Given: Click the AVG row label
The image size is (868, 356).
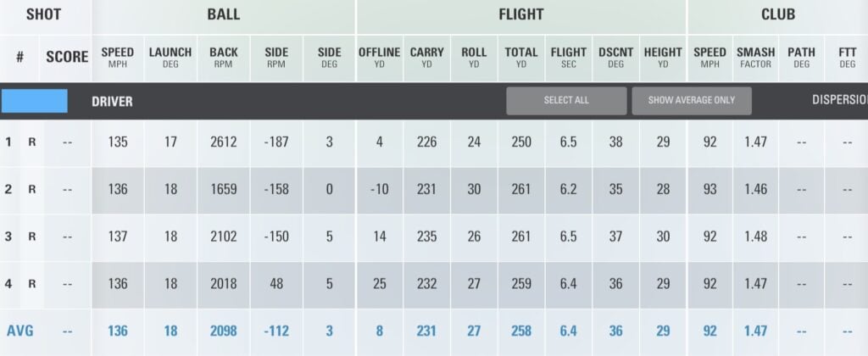Looking at the screenshot, I should click(x=20, y=331).
